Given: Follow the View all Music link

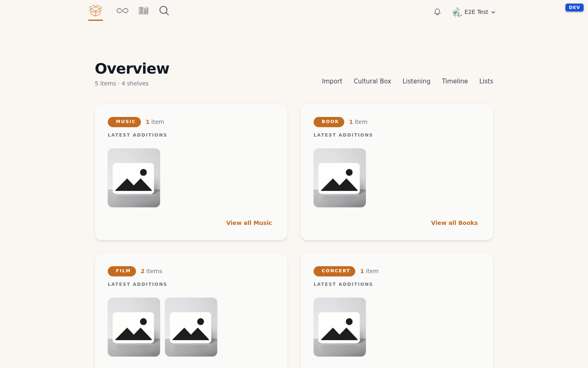Looking at the screenshot, I should click(x=249, y=223).
